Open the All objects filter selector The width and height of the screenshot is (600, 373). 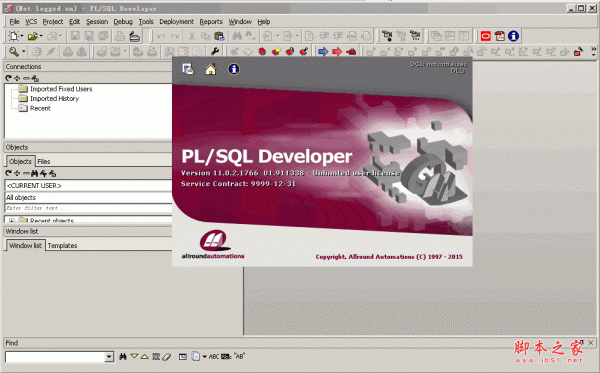click(88, 197)
